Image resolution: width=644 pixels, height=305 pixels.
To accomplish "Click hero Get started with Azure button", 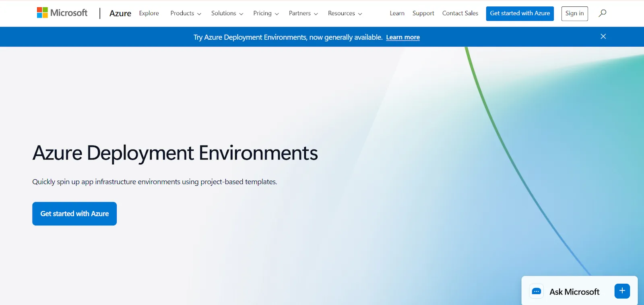I will [x=74, y=214].
